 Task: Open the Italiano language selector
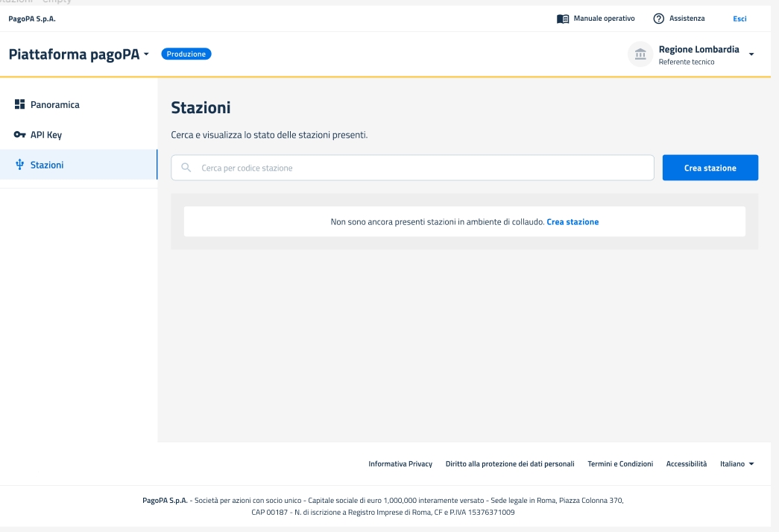[737, 463]
